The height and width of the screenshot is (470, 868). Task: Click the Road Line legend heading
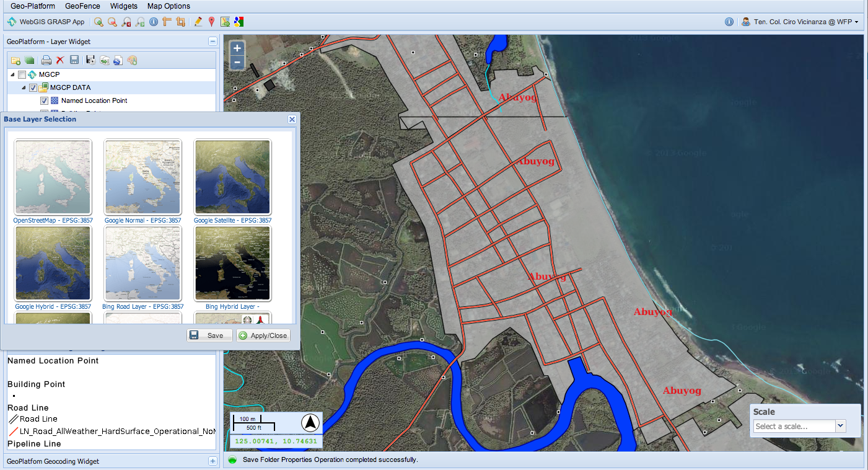pos(28,408)
